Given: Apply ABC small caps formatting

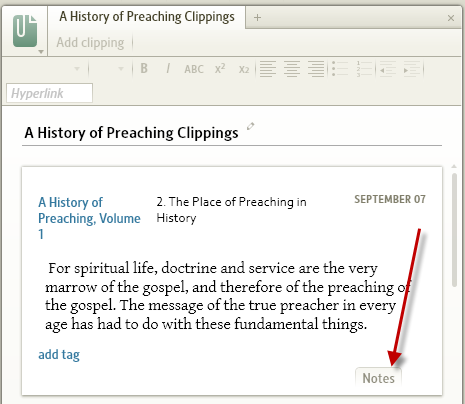Looking at the screenshot, I should coord(194,69).
